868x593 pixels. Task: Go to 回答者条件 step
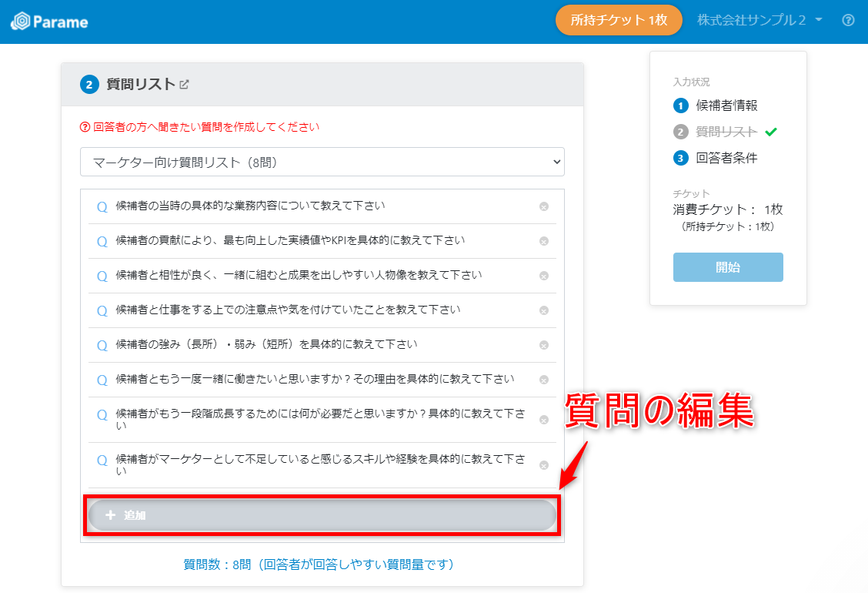click(726, 158)
